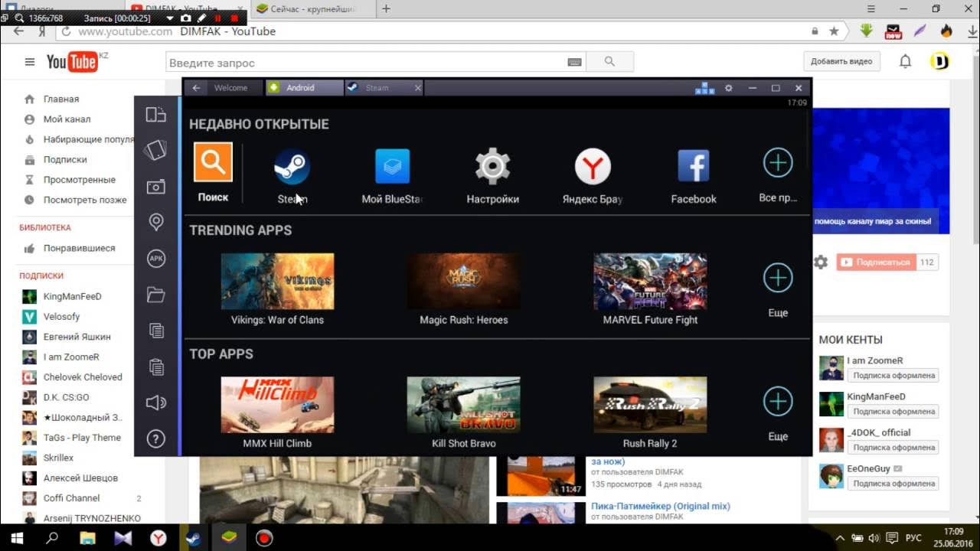Open on-screen keyboard icon in YouTube search
This screenshot has width=980, height=551.
coord(575,62)
